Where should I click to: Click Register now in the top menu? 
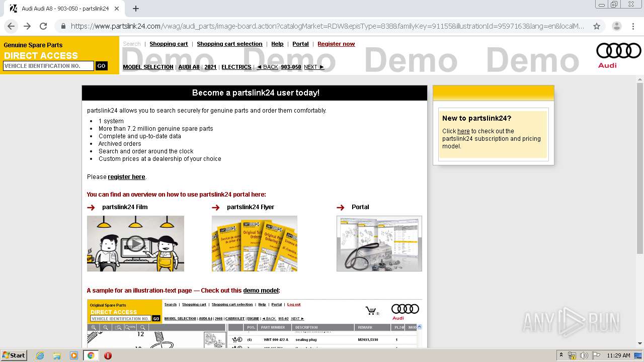click(x=336, y=44)
